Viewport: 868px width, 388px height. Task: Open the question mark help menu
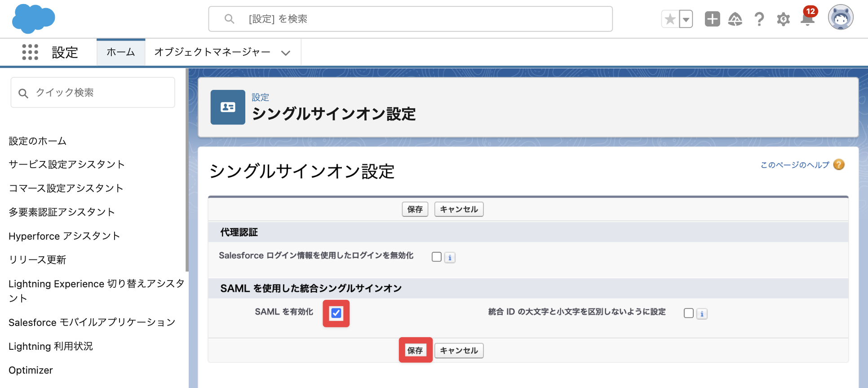click(759, 19)
